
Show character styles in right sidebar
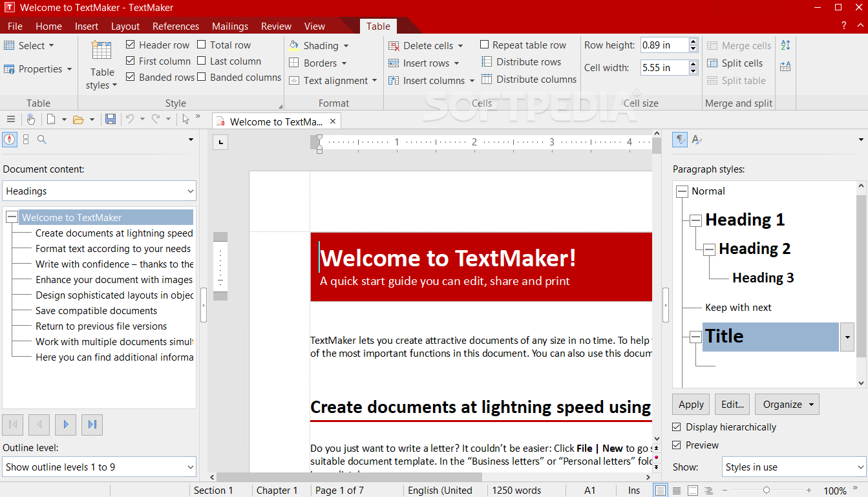click(x=697, y=139)
